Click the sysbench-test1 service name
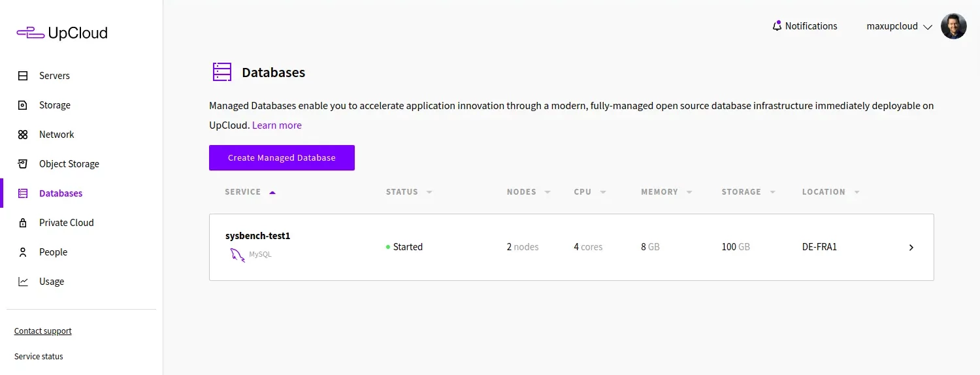 (x=257, y=236)
